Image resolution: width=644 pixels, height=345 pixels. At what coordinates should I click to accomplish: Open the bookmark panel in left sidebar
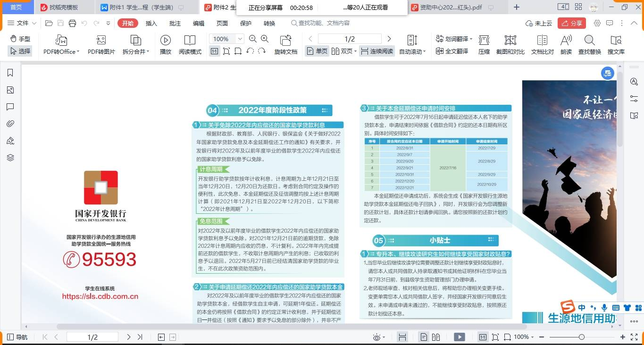(x=10, y=73)
